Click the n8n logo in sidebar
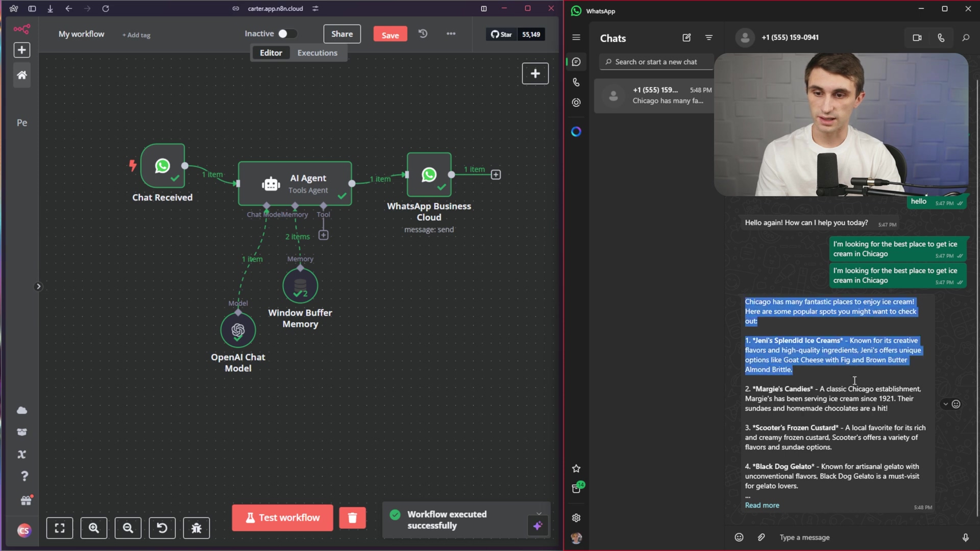 click(x=21, y=29)
